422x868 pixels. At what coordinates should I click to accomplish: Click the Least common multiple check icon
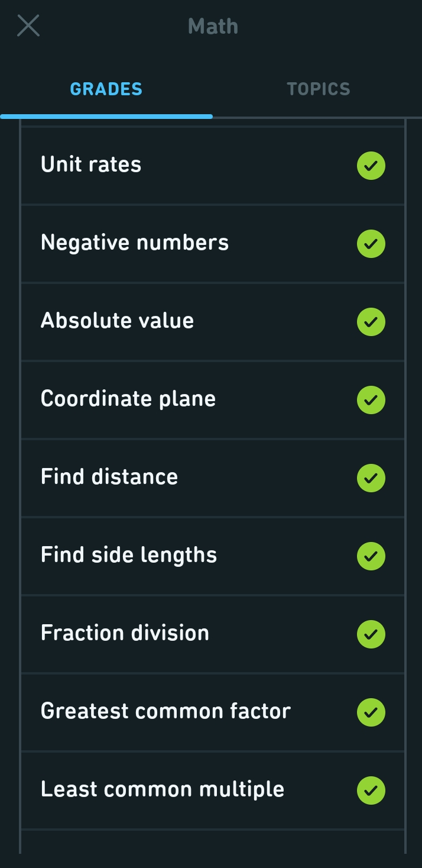pyautogui.click(x=371, y=790)
